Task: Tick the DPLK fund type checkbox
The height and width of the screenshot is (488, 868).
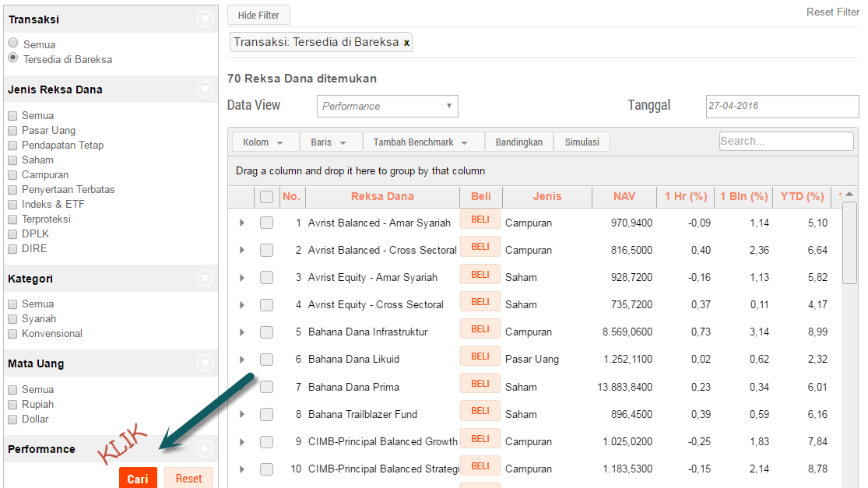Action: tap(12, 234)
